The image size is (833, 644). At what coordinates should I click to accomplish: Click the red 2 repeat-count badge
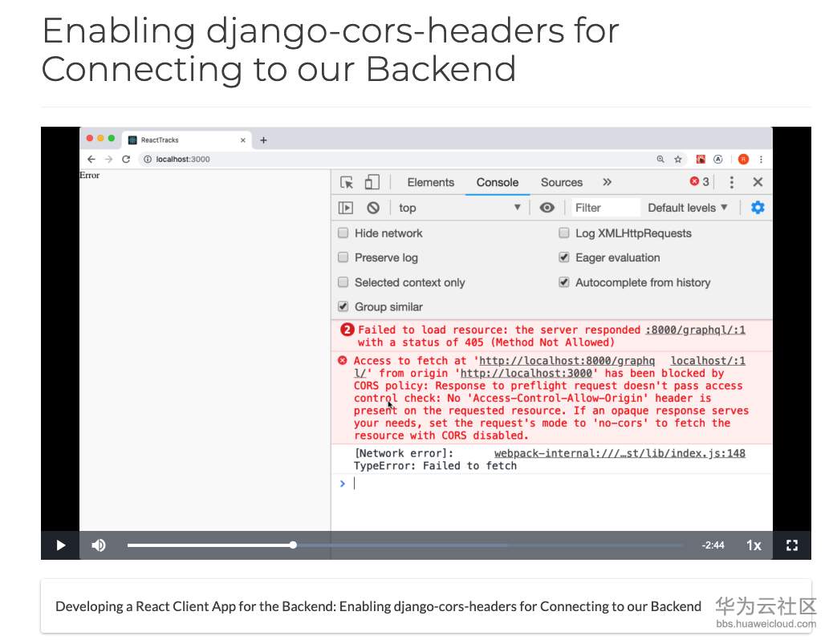(347, 330)
